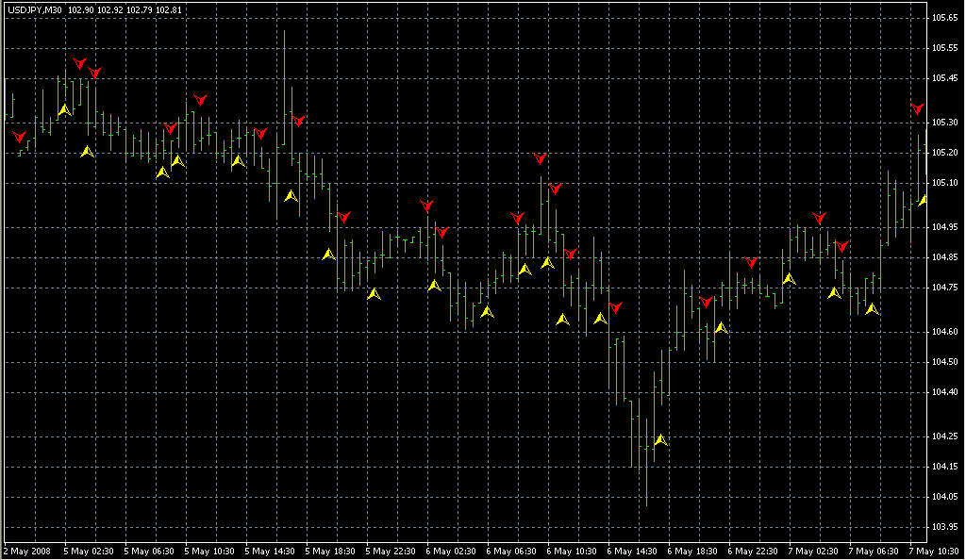Image resolution: width=966 pixels, height=560 pixels.
Task: Click the yellow arrow below the 7 May 06:30 bars
Action: point(872,308)
